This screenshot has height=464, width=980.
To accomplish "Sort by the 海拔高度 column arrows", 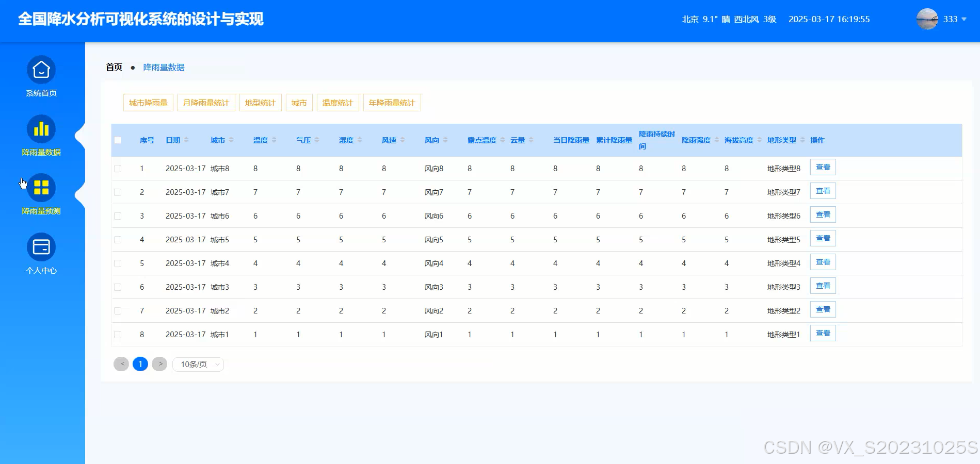I will [x=760, y=140].
